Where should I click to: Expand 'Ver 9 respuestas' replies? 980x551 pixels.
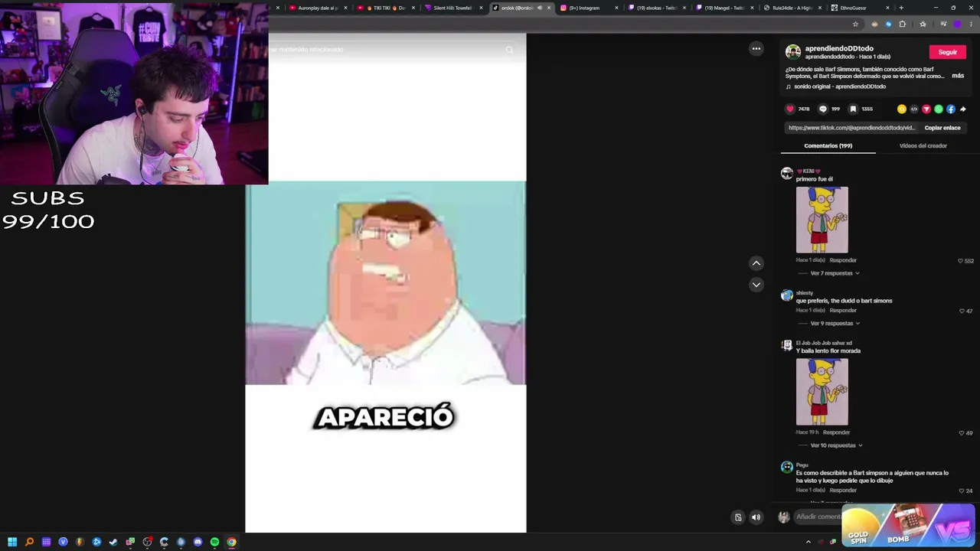[x=835, y=323]
